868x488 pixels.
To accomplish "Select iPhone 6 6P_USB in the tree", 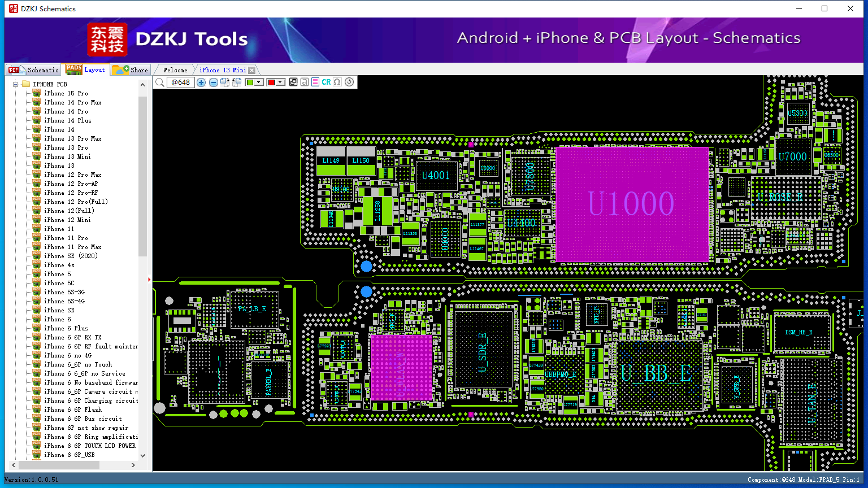I will coord(70,455).
